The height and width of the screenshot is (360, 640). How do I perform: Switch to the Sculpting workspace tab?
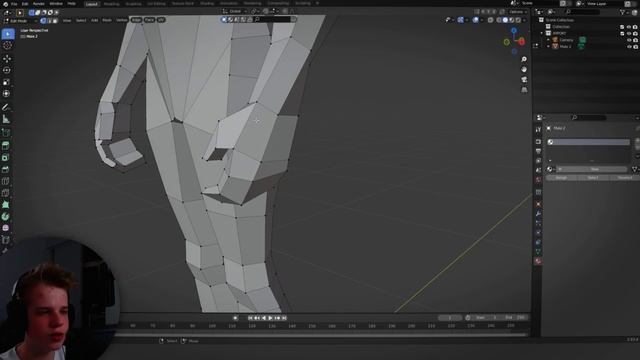pyautogui.click(x=133, y=4)
